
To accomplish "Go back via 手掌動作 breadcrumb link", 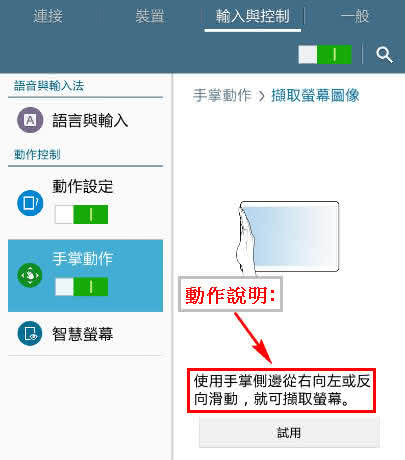I will pos(222,96).
